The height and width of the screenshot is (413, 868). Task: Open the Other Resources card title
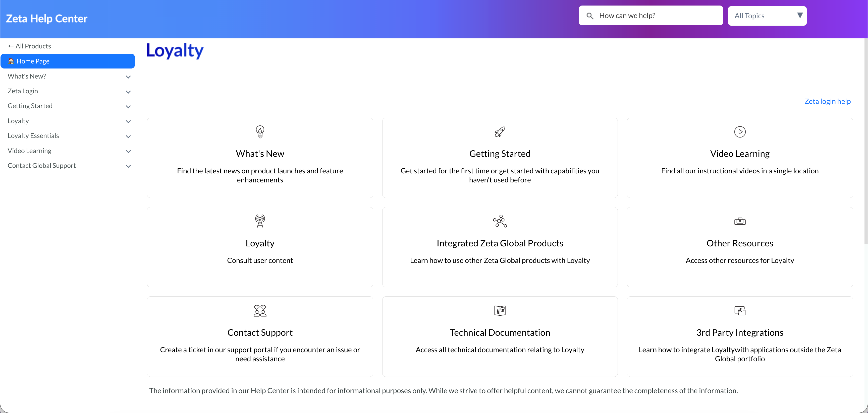[x=740, y=243]
